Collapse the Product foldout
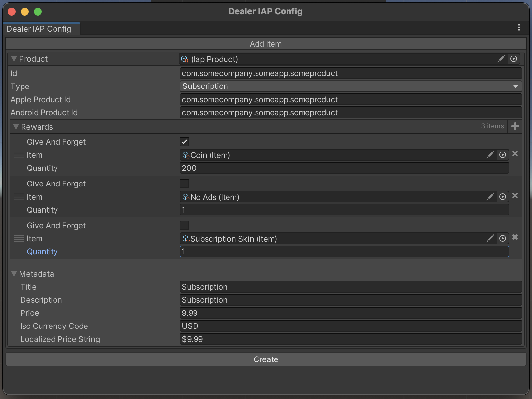 click(x=14, y=59)
